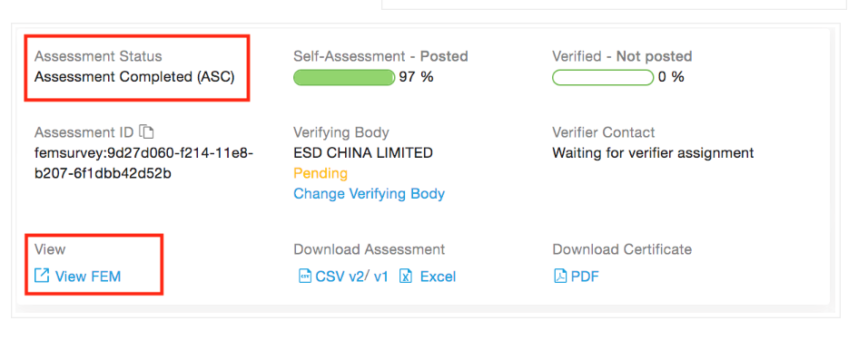
Task: Click the Pending verifying body status
Action: 321,173
